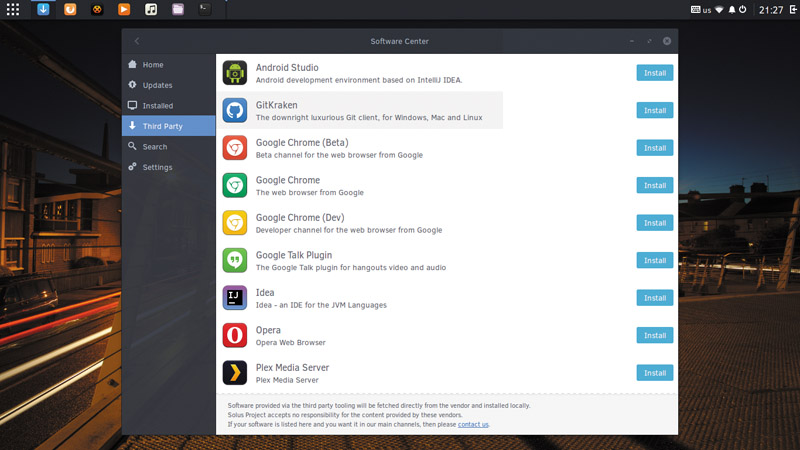Open the keyboard layout 'us' indicator
This screenshot has height=450, width=800.
[x=701, y=10]
